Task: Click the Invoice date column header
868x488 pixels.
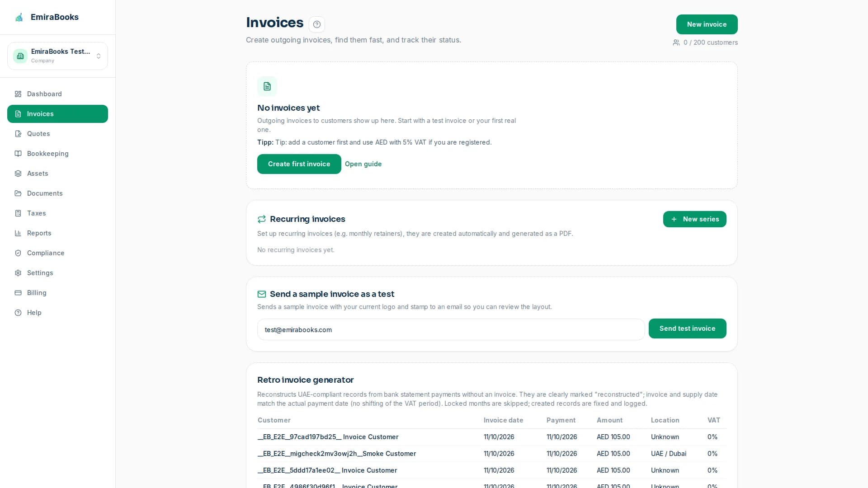Action: pyautogui.click(x=503, y=420)
